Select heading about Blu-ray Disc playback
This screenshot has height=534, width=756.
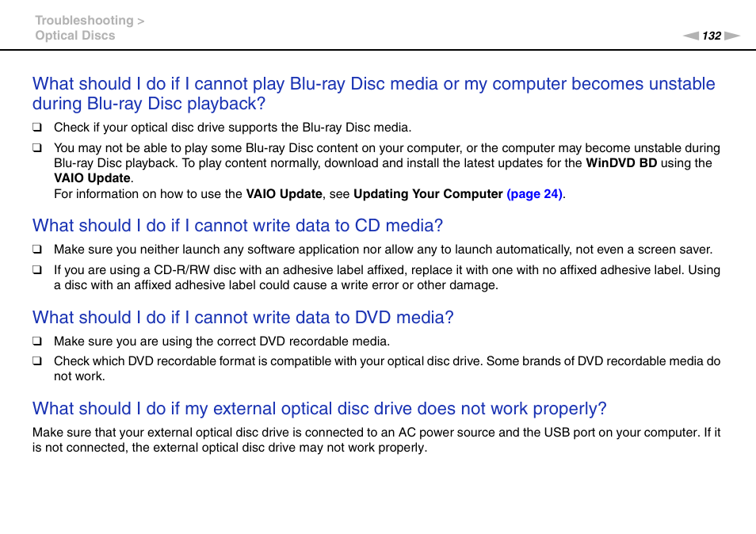point(374,93)
